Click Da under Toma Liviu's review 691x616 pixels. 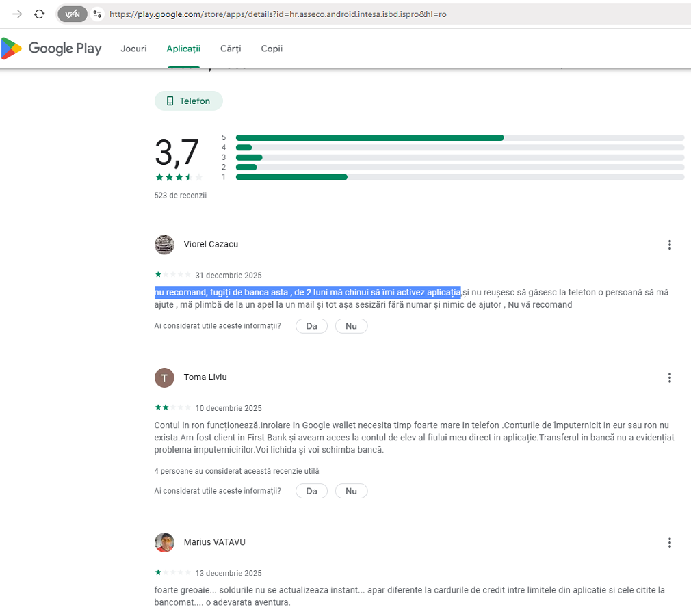click(x=311, y=491)
